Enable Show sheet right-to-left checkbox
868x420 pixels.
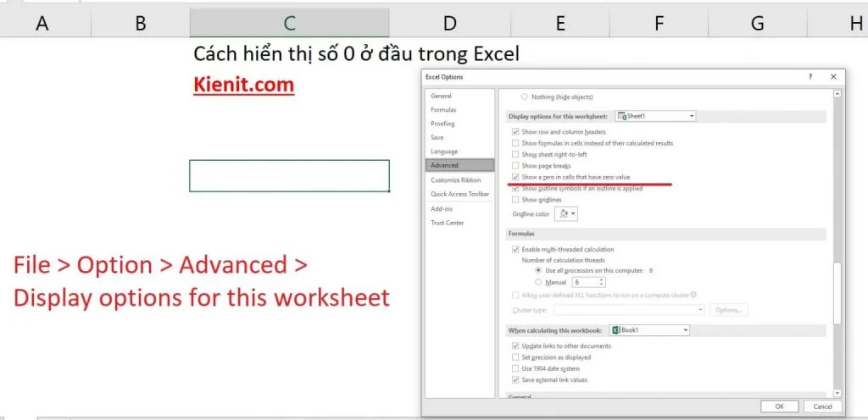click(x=516, y=155)
